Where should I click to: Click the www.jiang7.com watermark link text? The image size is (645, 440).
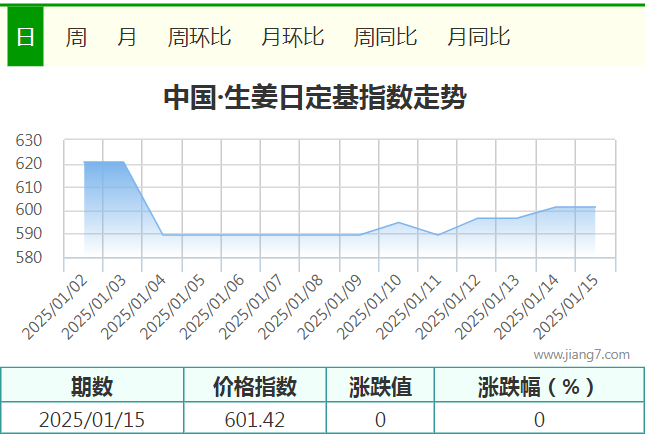pos(581,354)
